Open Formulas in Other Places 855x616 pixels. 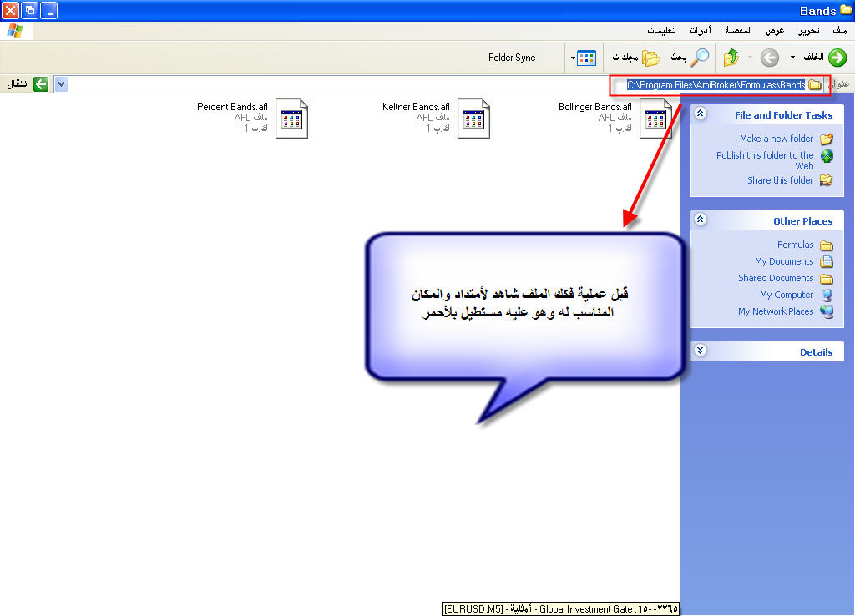[x=795, y=245]
